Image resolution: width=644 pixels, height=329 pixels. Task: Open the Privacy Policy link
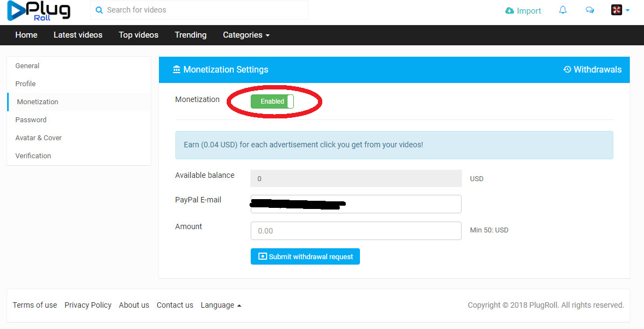88,305
